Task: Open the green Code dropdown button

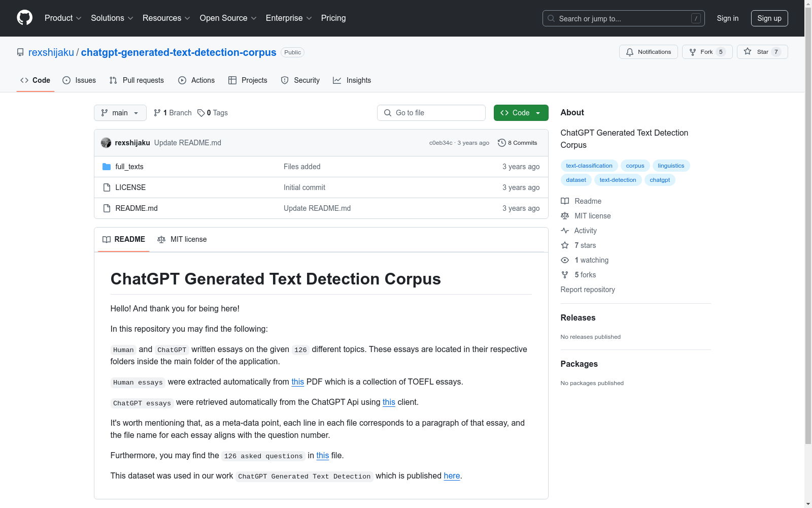Action: coord(521,113)
